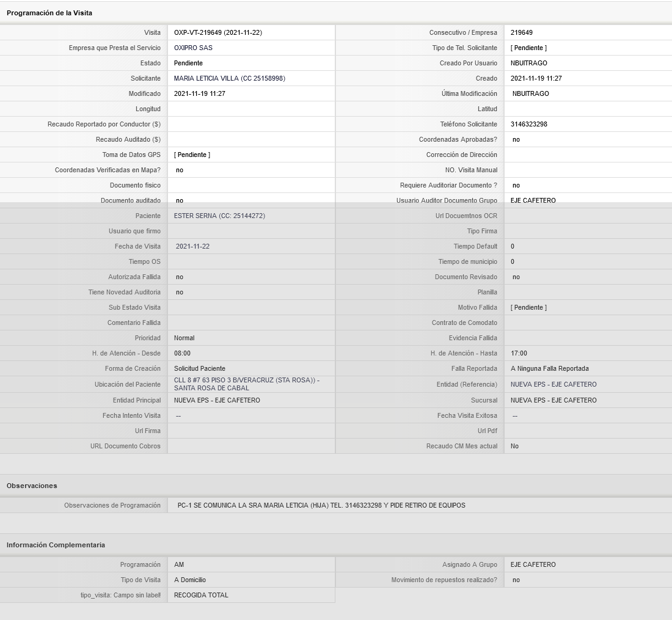Select Motivo Fallida [ Pendiente ] value
The width and height of the screenshot is (672, 620).
[528, 308]
